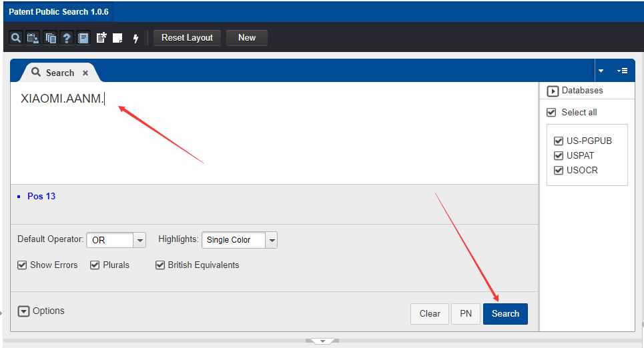
Task: Uncheck the US-PGPUB database
Action: pyautogui.click(x=558, y=141)
